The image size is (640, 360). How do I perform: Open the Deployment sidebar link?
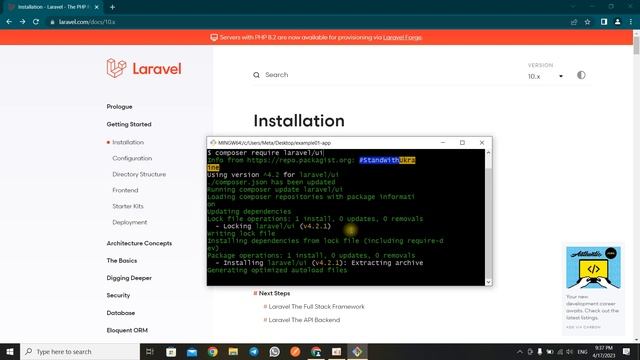(130, 222)
